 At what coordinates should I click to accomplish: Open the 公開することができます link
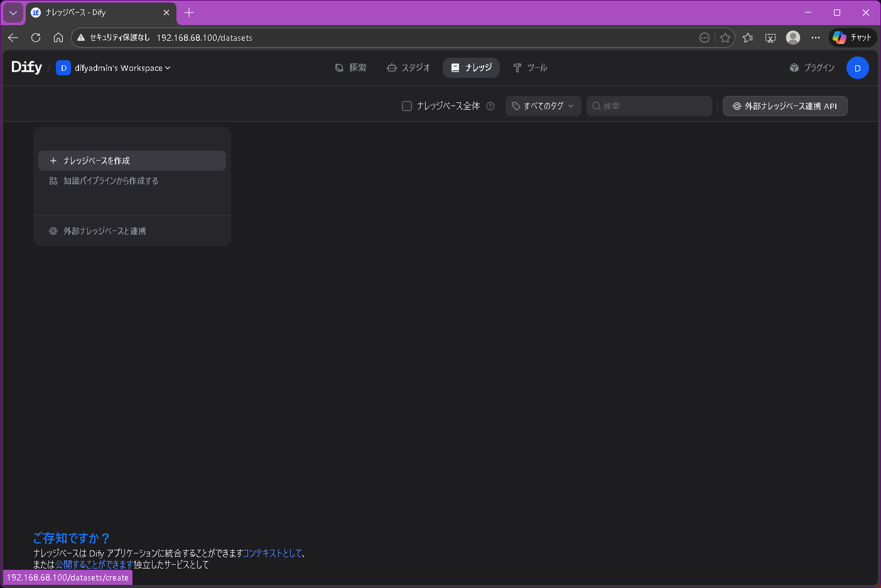click(94, 565)
